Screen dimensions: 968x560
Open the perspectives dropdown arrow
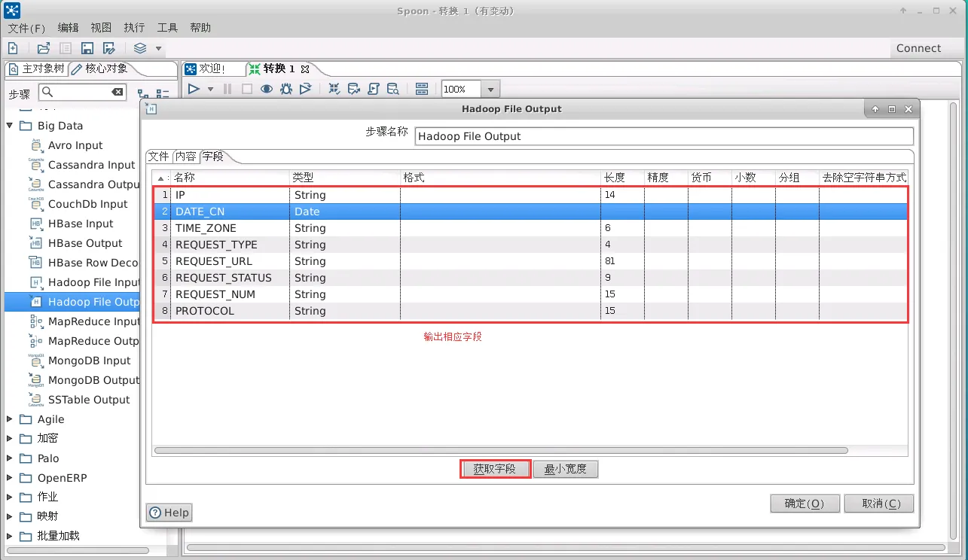click(158, 49)
